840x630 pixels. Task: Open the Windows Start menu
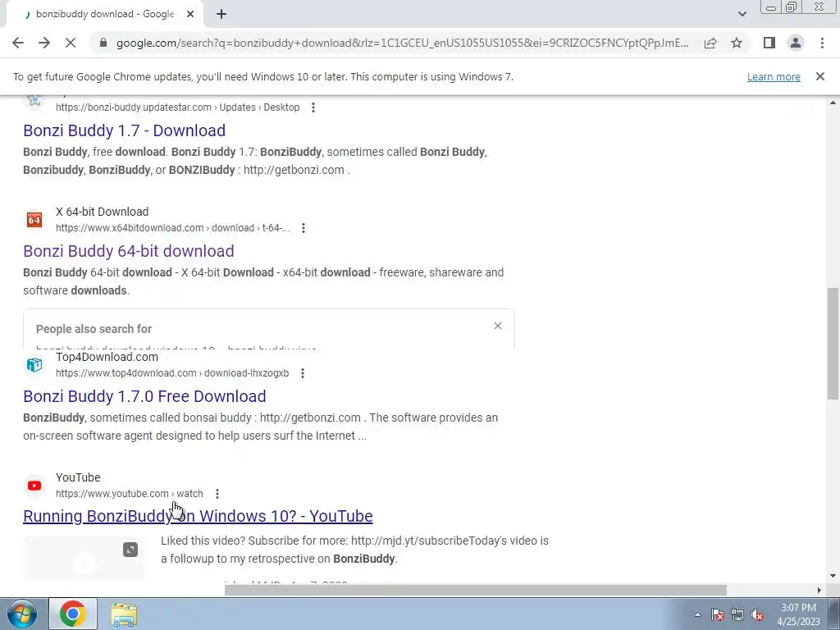[21, 614]
